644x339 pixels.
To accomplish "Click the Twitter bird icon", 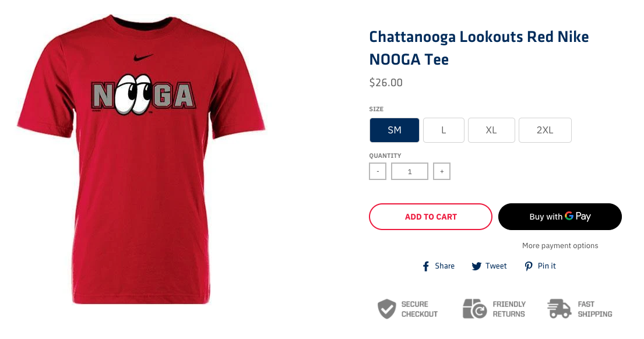I will pyautogui.click(x=476, y=266).
